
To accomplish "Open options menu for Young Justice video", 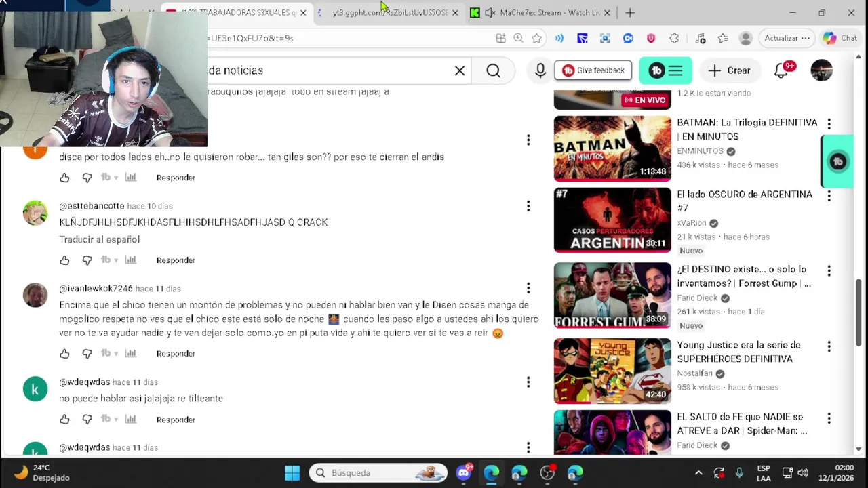I will [x=829, y=346].
